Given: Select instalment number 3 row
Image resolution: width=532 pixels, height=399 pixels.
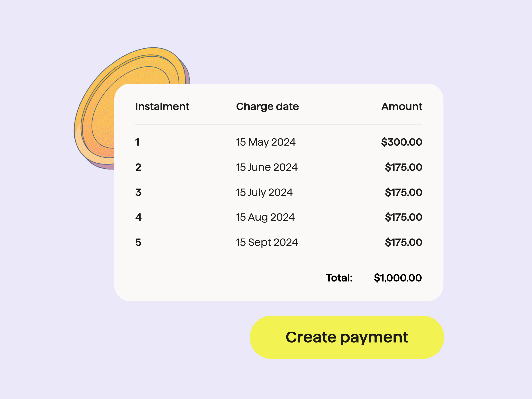Looking at the screenshot, I should (x=279, y=192).
